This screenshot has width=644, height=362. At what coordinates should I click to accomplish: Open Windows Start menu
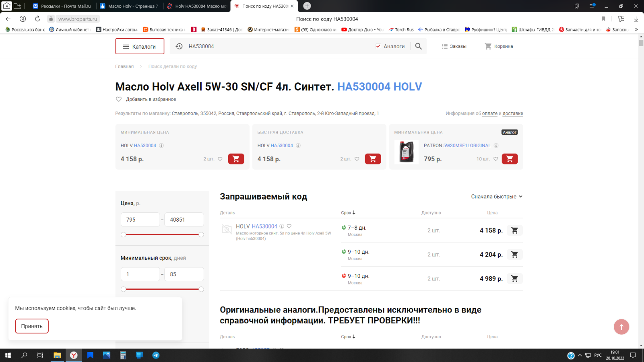click(8, 355)
